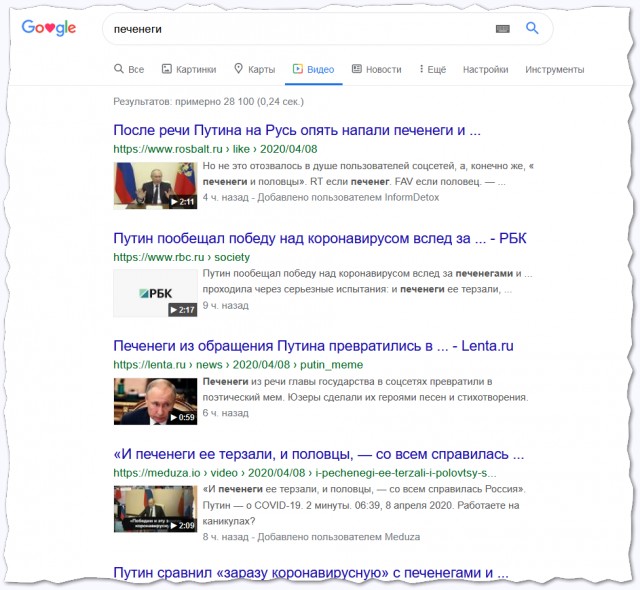Image resolution: width=640 pixels, height=590 pixels.
Task: Open 'Путин сравнил «заразу коронавирусную»' result
Action: coord(311,572)
